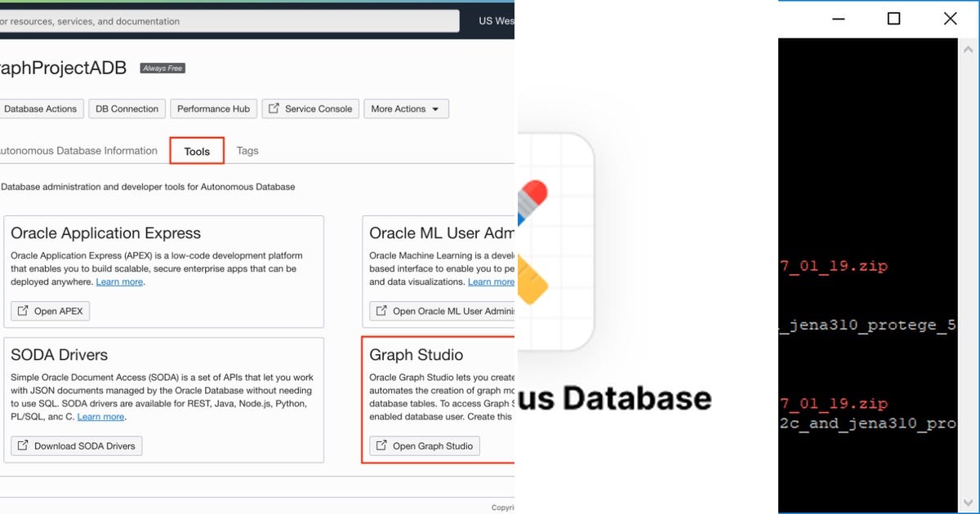This screenshot has width=980, height=514.
Task: Open the Autonomous Database Information tab
Action: click(78, 150)
